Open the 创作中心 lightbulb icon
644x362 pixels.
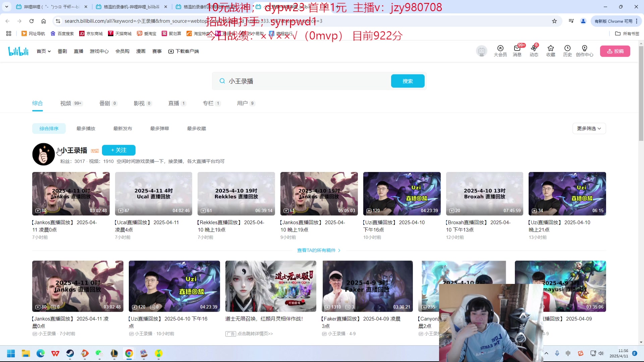click(584, 51)
